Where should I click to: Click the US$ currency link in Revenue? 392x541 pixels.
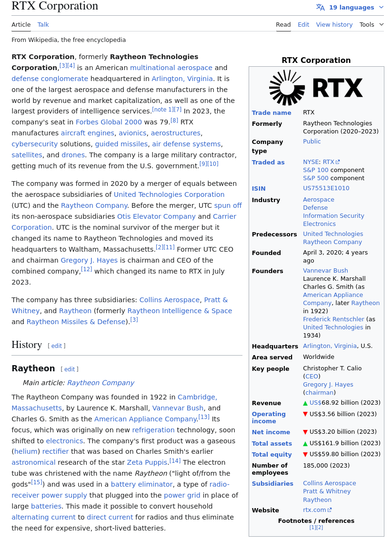(315, 403)
